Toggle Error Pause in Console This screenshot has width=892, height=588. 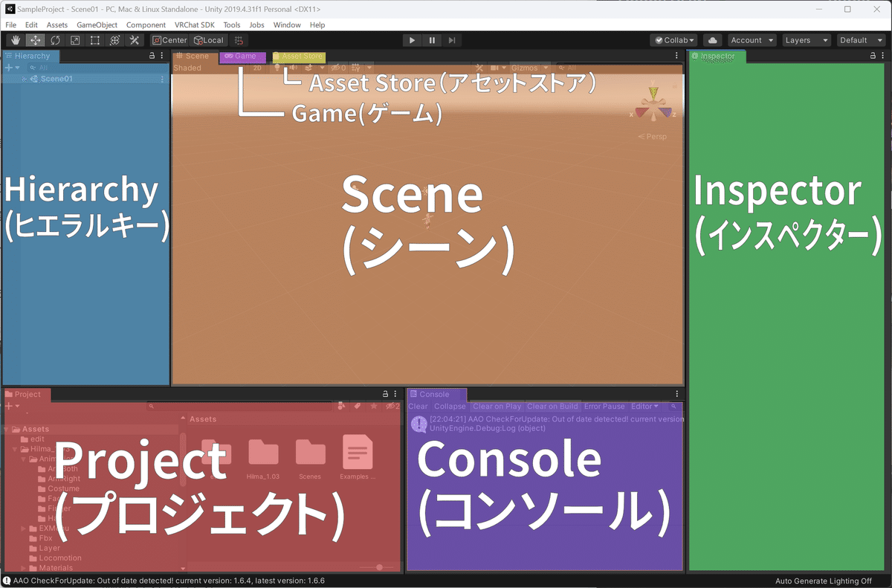pos(604,406)
